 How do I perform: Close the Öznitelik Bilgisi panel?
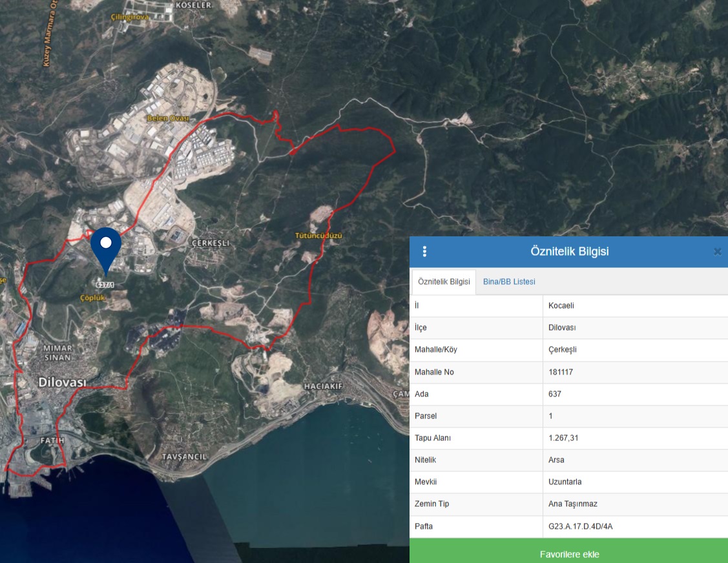[x=717, y=252]
